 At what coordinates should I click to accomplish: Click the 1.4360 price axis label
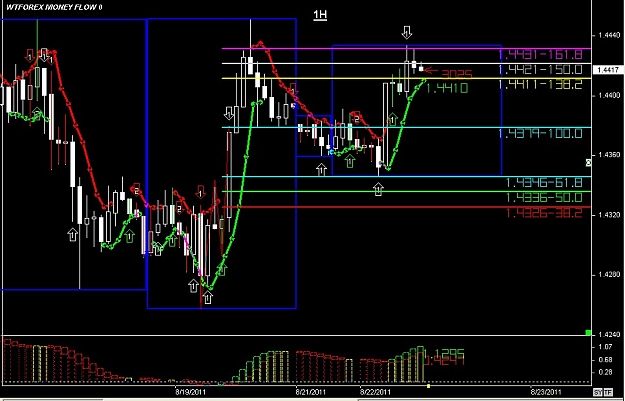click(x=609, y=155)
